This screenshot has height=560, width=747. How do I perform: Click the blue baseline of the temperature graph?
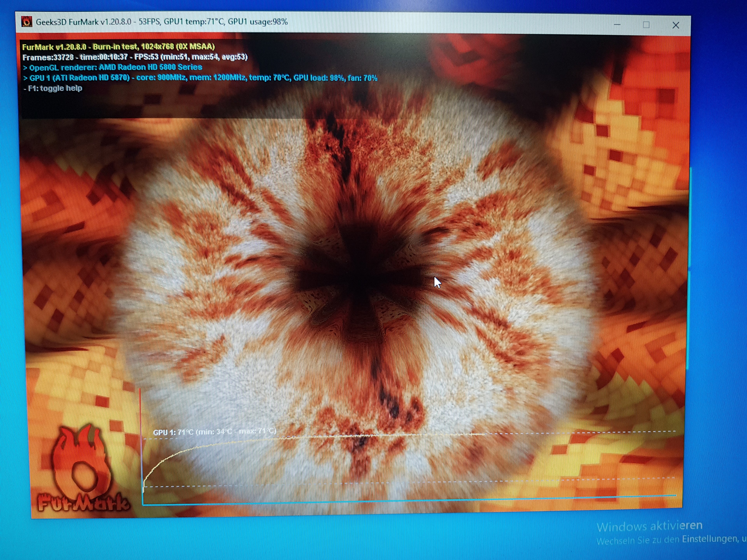coord(405,500)
